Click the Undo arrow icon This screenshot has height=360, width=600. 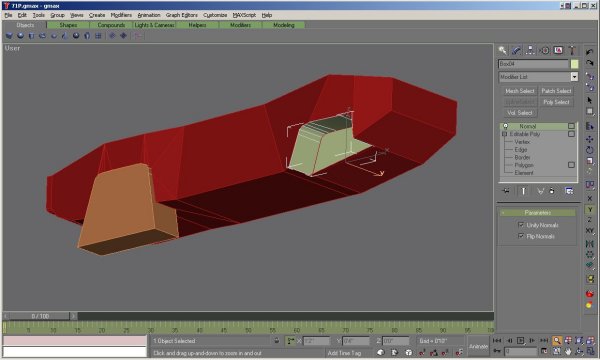click(590, 52)
